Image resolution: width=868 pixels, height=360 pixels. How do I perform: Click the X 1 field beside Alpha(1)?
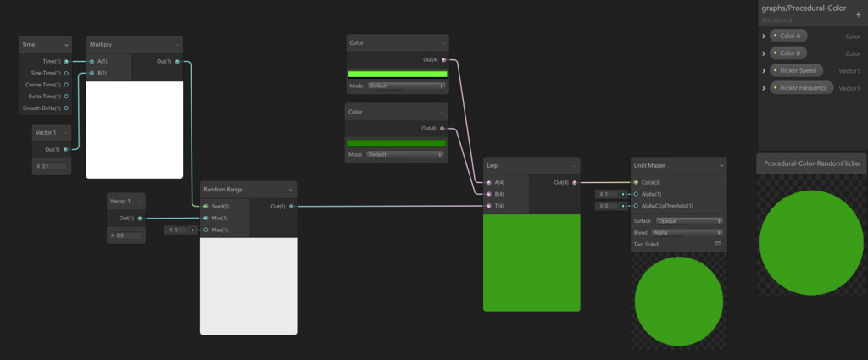[x=612, y=194]
